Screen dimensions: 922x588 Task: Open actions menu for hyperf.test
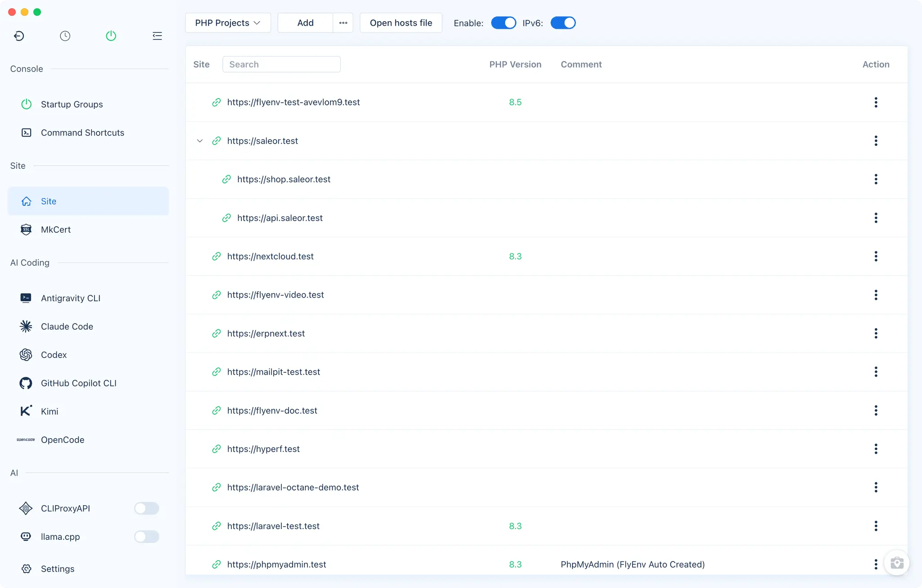tap(876, 449)
